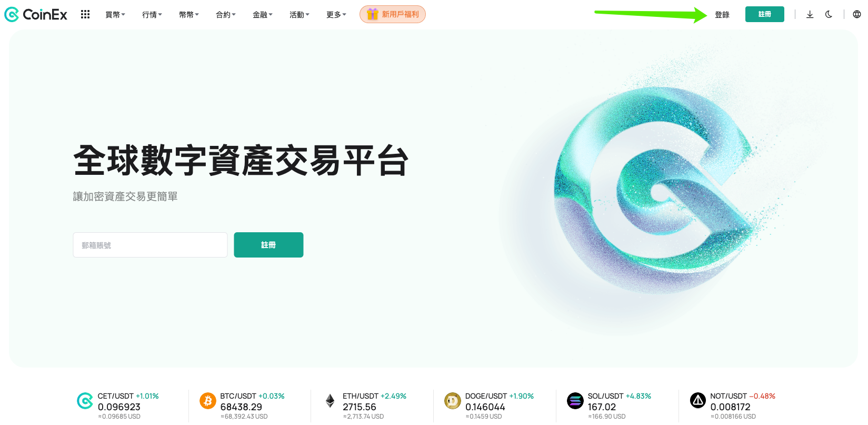Click the 登錄 login link
The image size is (868, 425).
722,15
